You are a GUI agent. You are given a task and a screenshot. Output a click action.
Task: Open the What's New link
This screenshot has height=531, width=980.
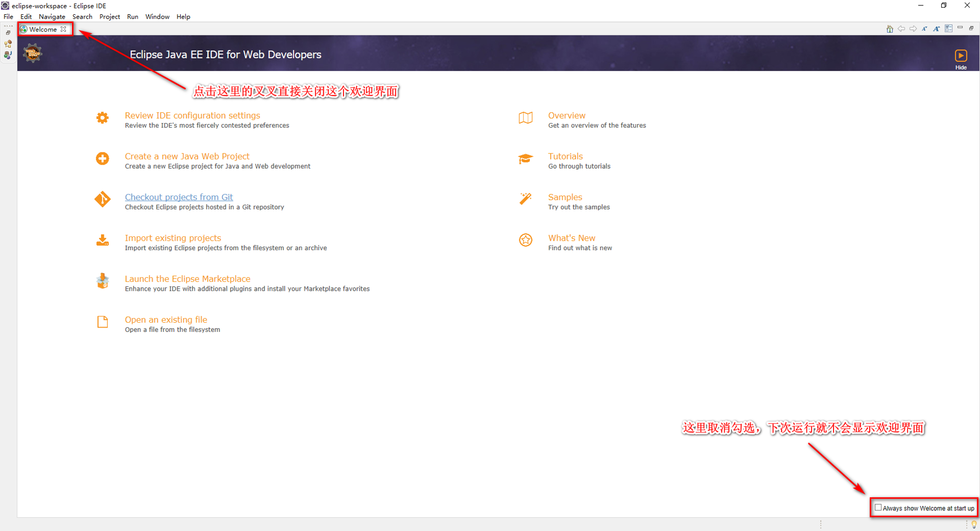click(x=572, y=238)
